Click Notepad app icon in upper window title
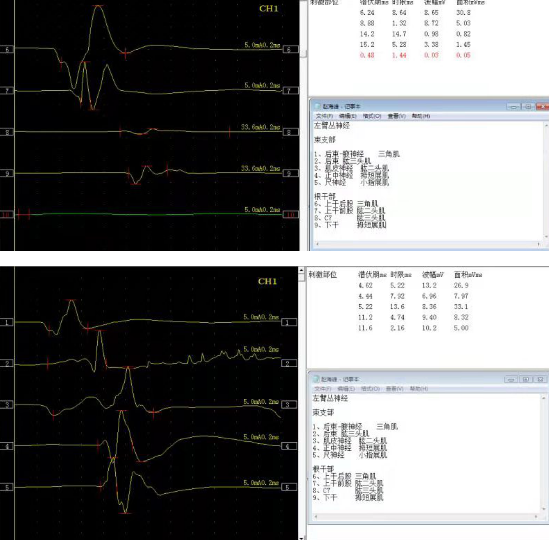The height and width of the screenshot is (540, 549). point(318,106)
